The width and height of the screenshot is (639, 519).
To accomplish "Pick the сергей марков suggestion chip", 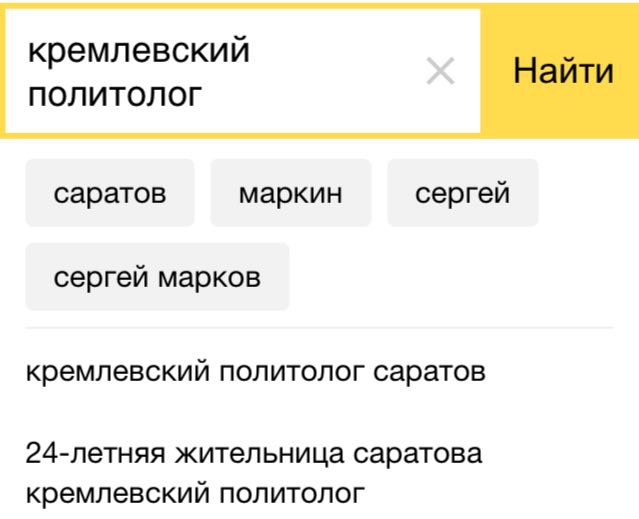I will point(157,277).
